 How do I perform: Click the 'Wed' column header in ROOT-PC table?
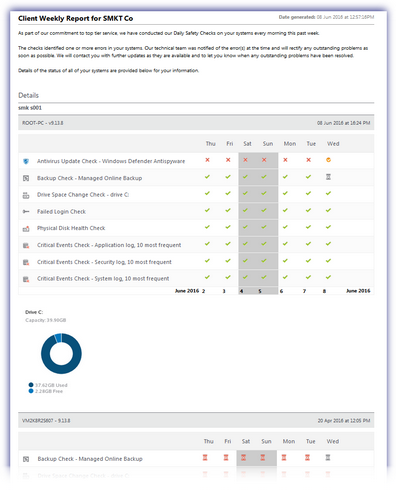click(333, 144)
